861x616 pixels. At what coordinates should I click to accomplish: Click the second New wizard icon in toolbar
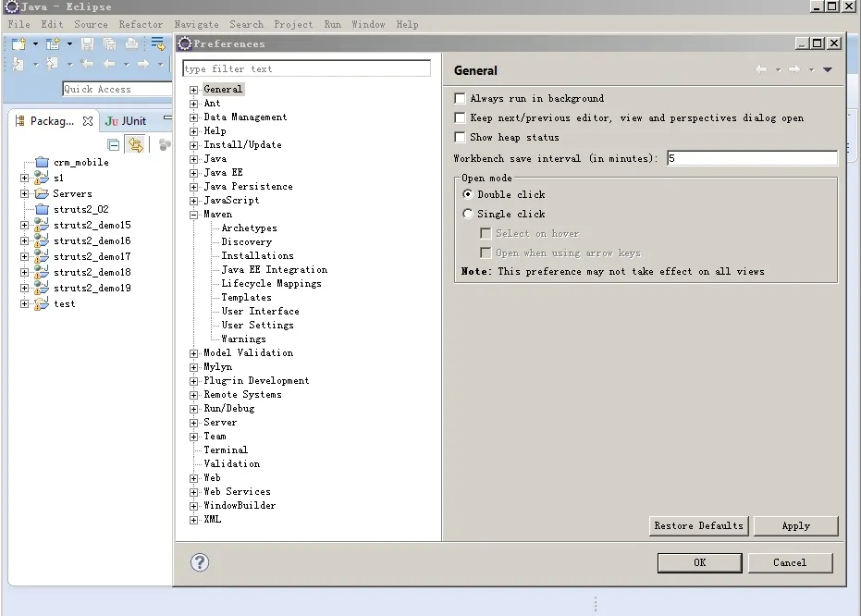click(x=53, y=43)
